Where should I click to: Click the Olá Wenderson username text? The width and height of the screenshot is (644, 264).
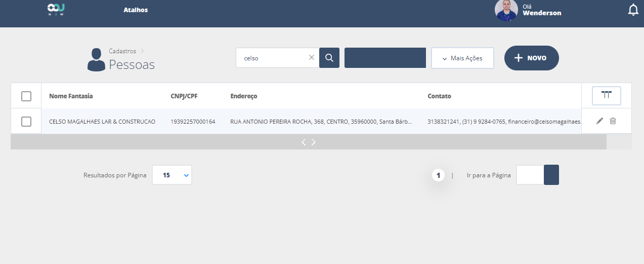542,10
